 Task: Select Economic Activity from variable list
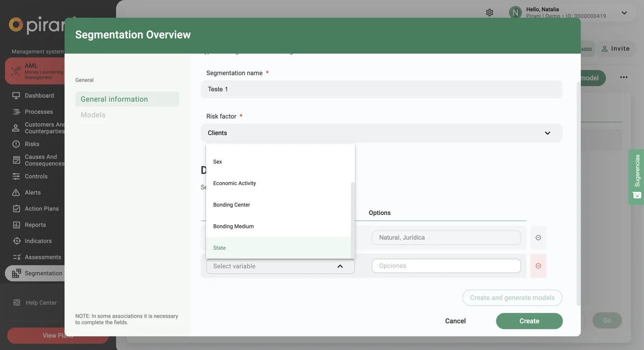235,183
